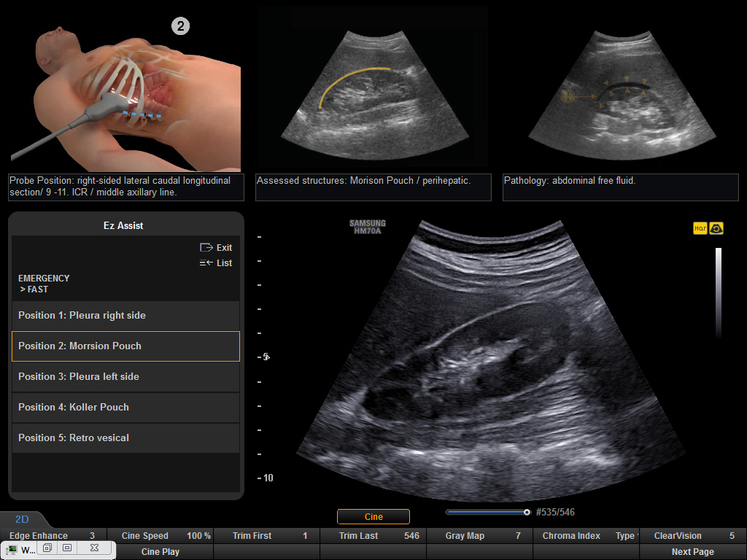The image size is (747, 560).
Task: Click the yellow ClearVision scan indicator icon
Action: pos(716,228)
